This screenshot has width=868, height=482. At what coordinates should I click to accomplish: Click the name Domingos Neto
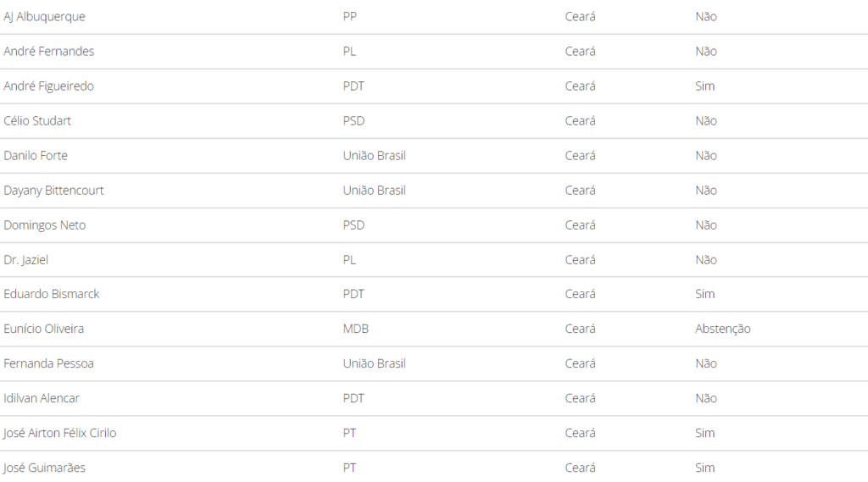coord(44,225)
